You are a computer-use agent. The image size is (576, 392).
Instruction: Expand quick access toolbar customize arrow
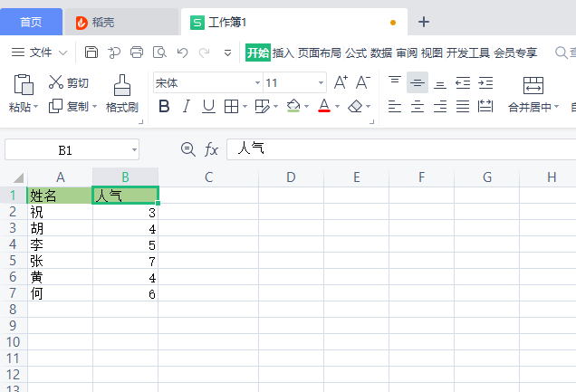click(227, 53)
